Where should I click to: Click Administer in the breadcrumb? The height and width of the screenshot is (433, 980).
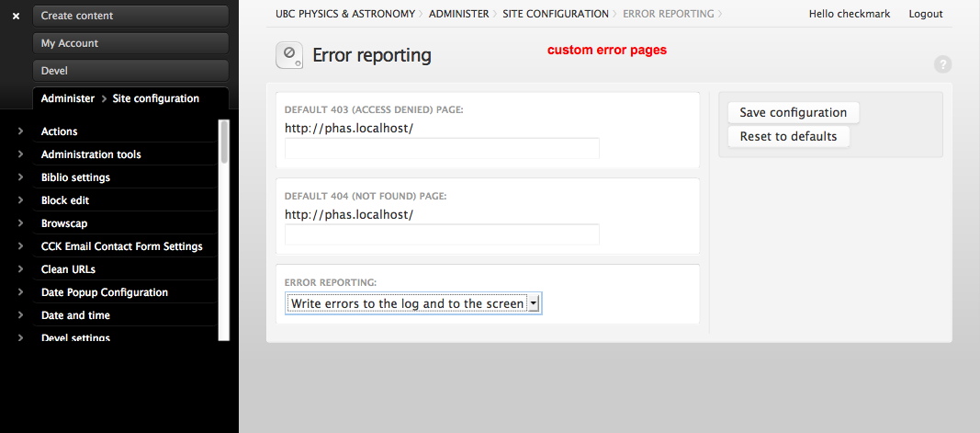pyautogui.click(x=457, y=14)
